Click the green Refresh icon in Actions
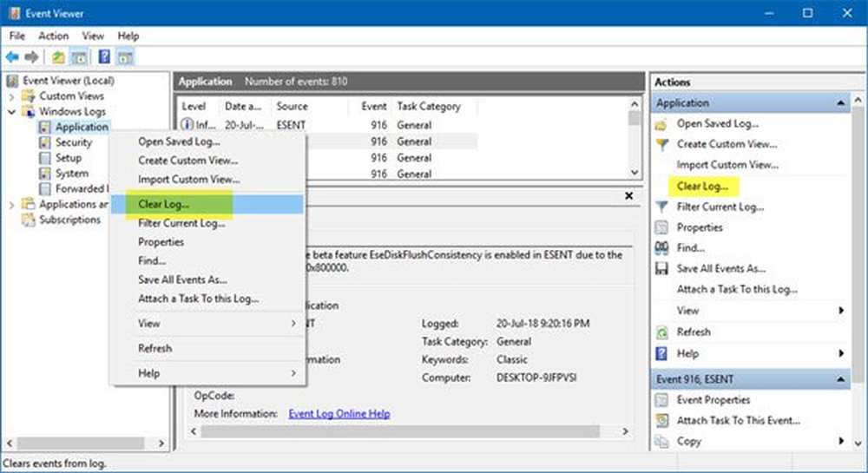 click(661, 332)
